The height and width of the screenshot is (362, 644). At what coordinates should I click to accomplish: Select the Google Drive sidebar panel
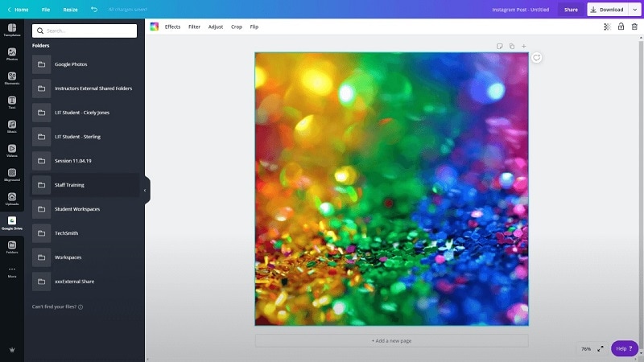[x=12, y=224]
